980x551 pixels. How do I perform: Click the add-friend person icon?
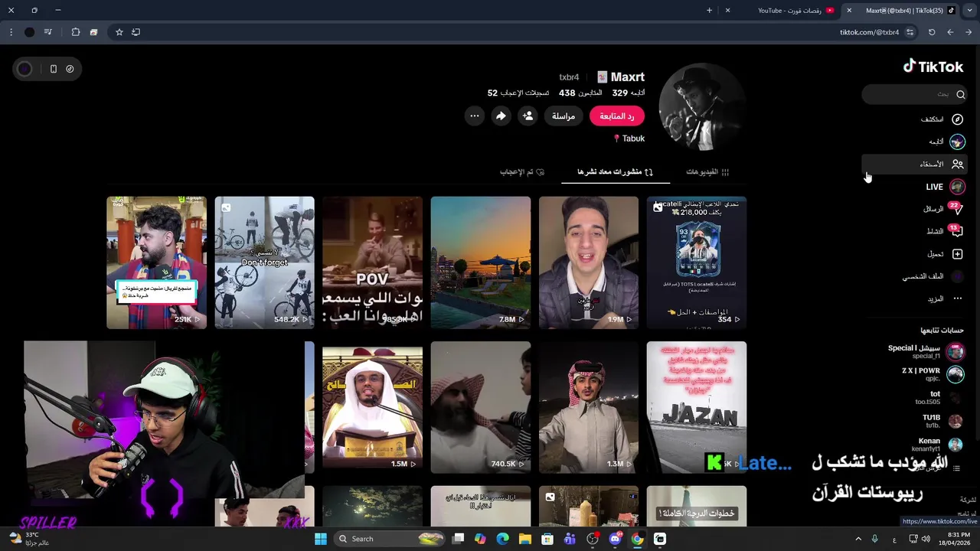tap(528, 116)
